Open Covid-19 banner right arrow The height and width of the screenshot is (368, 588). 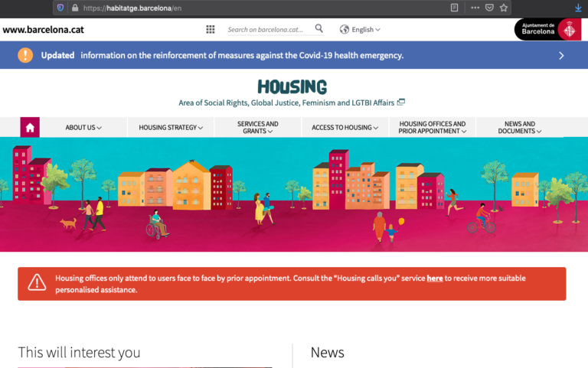pyautogui.click(x=561, y=55)
